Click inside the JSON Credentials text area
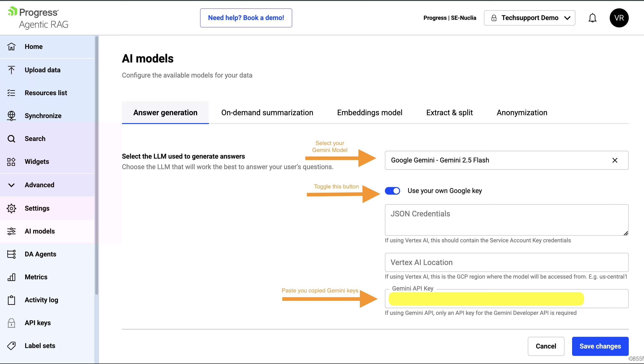 (x=506, y=220)
